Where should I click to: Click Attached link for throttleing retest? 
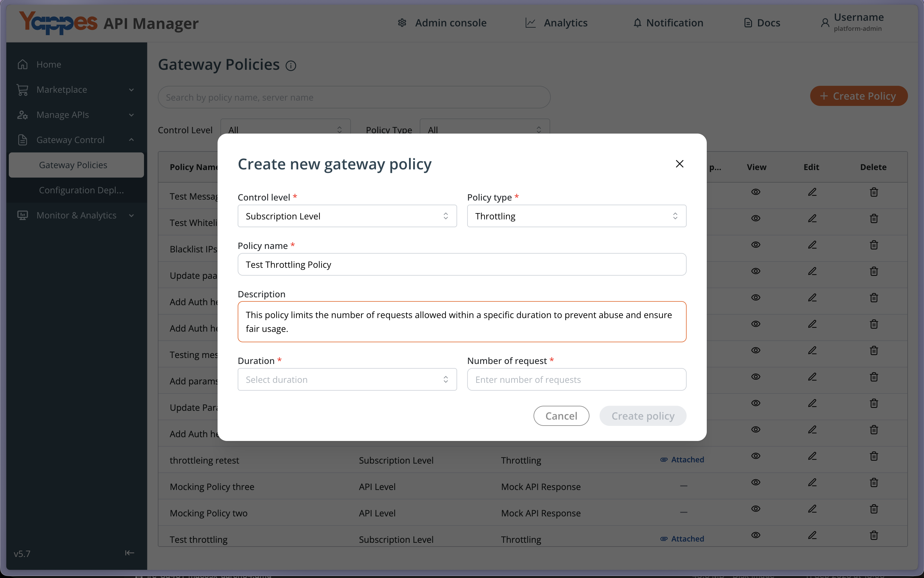(x=682, y=460)
